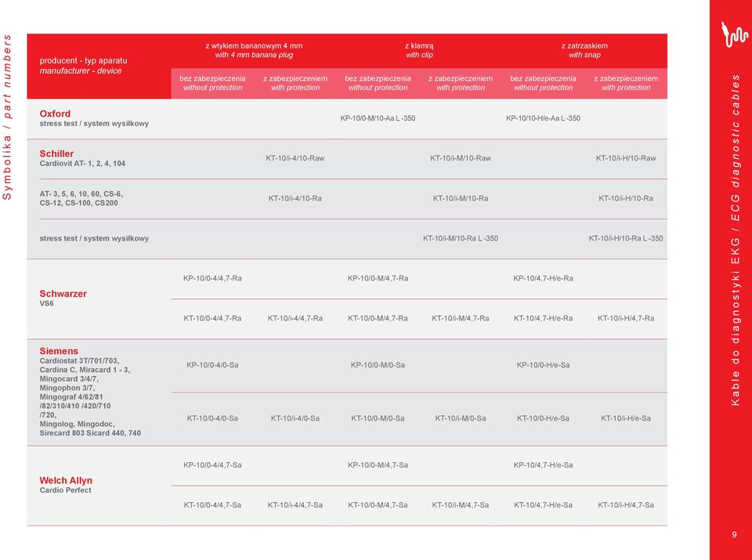
Task: Click part number KT-10/i-M/0-Sa
Action: click(x=461, y=418)
